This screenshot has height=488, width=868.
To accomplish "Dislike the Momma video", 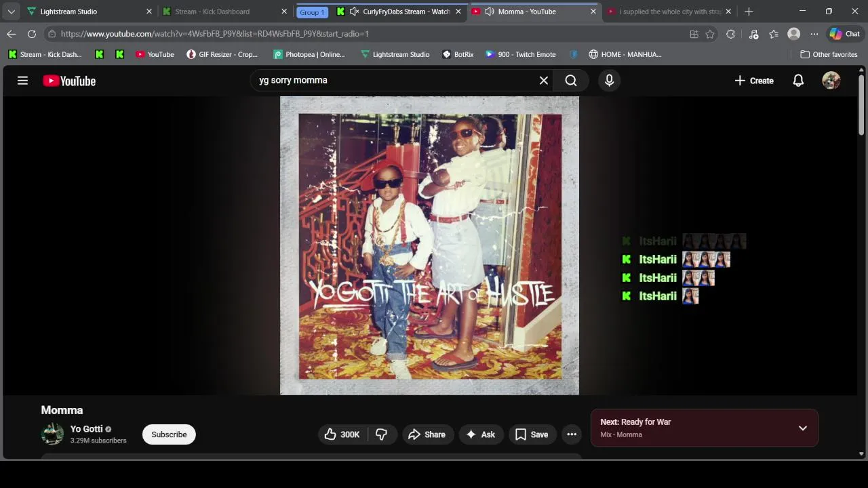I will (x=382, y=434).
